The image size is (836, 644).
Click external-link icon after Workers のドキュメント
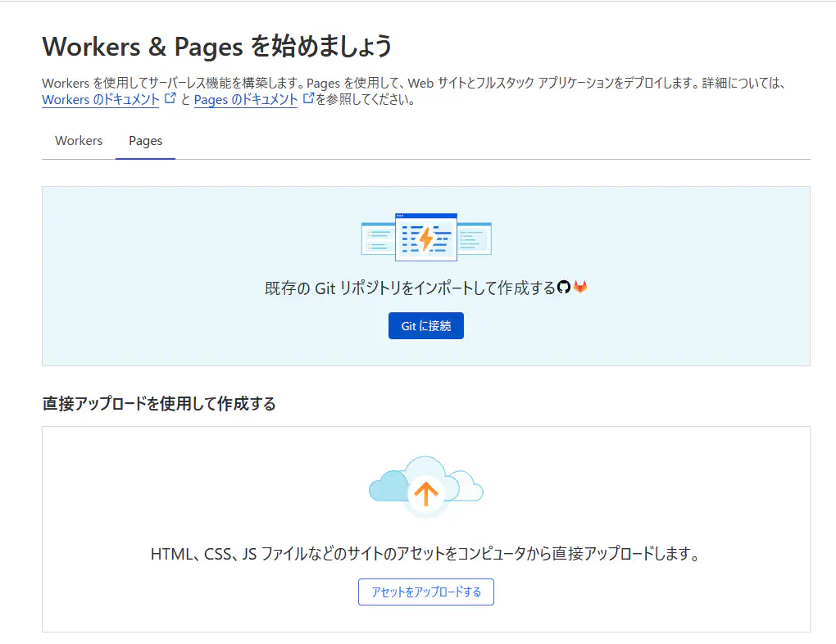[x=170, y=98]
